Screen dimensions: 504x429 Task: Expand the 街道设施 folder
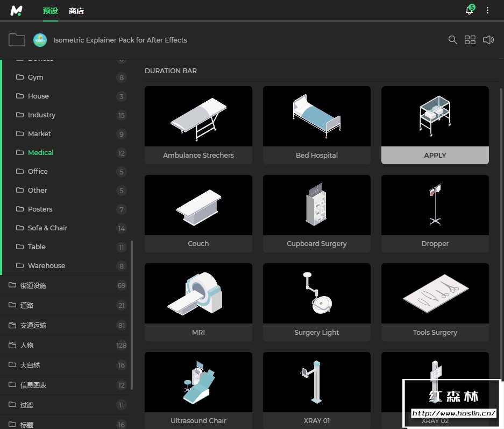pos(33,285)
